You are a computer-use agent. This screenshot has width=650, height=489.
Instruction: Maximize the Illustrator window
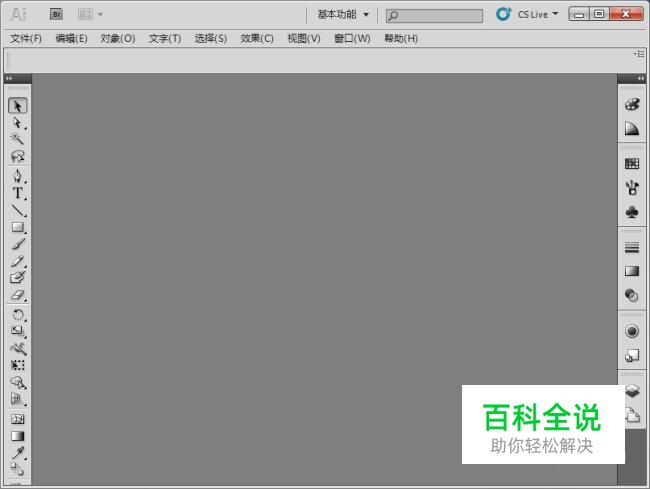[x=599, y=15]
